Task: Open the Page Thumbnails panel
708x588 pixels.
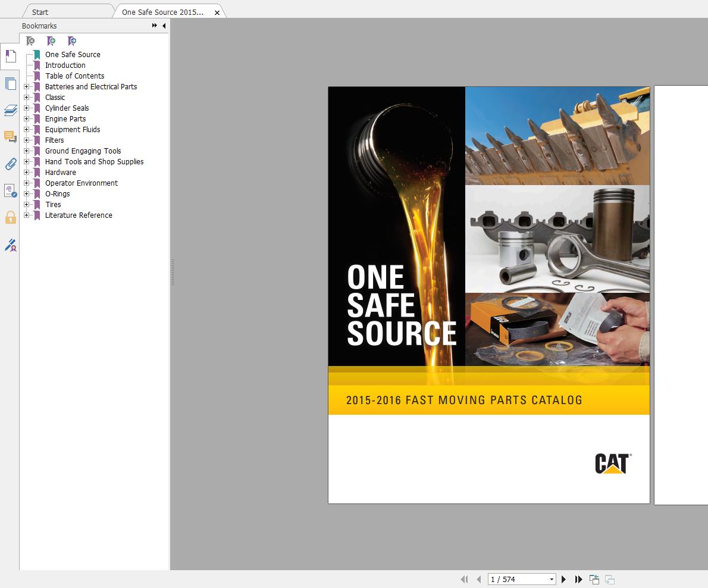Action: click(x=10, y=83)
